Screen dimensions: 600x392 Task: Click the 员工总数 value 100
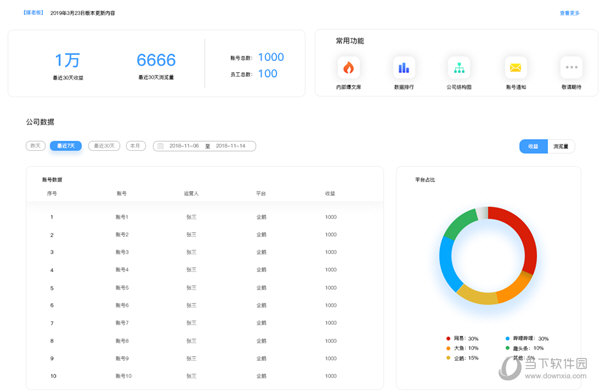click(x=267, y=74)
